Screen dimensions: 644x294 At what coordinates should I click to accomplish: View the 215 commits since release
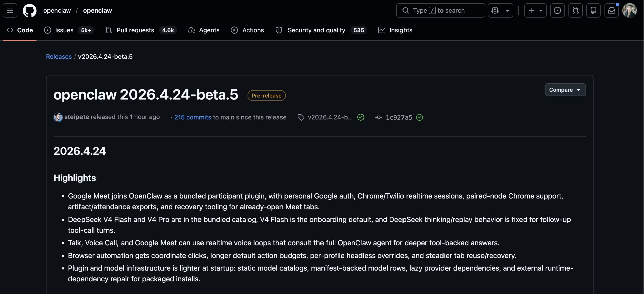point(193,117)
